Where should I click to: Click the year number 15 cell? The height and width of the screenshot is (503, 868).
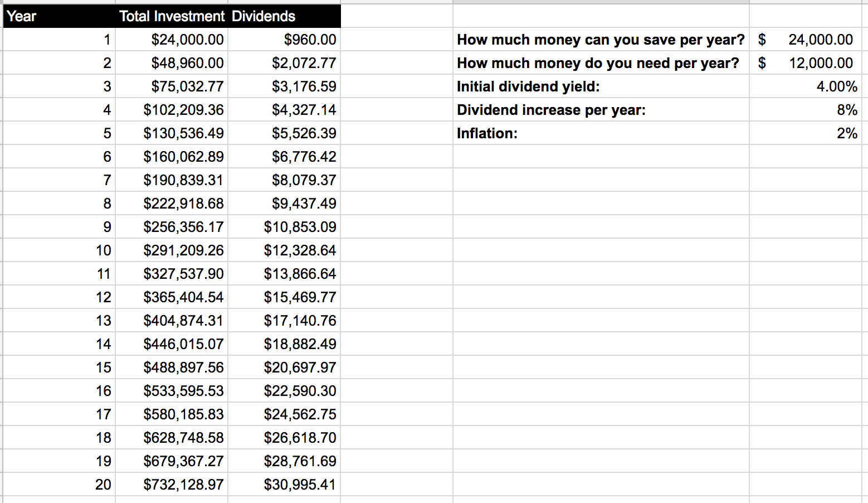pos(58,367)
